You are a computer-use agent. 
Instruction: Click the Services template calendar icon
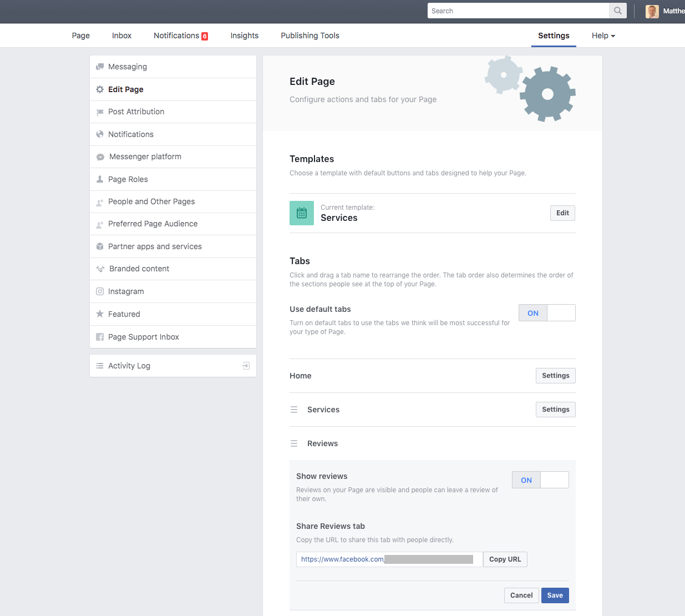coord(302,213)
